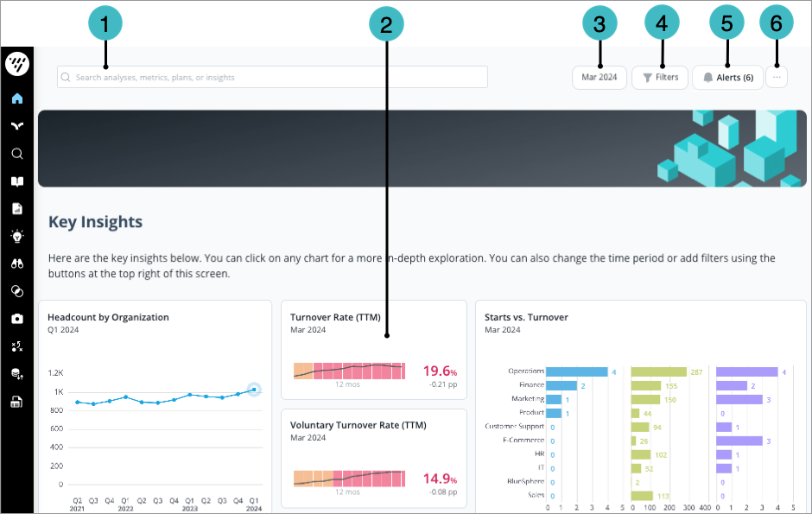Open the book Guidebook icon in the sidebar

click(x=16, y=181)
